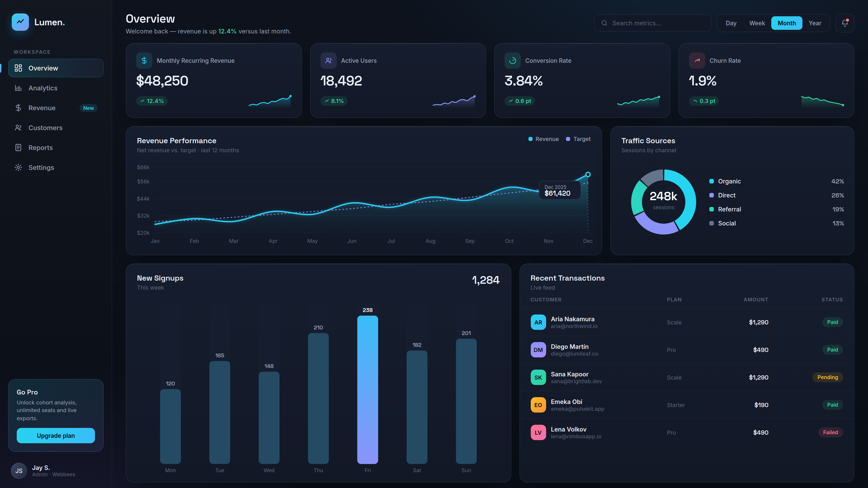Click the dollar icon on Monthly Recurring Revenue card
This screenshot has width=868, height=488.
tap(144, 61)
